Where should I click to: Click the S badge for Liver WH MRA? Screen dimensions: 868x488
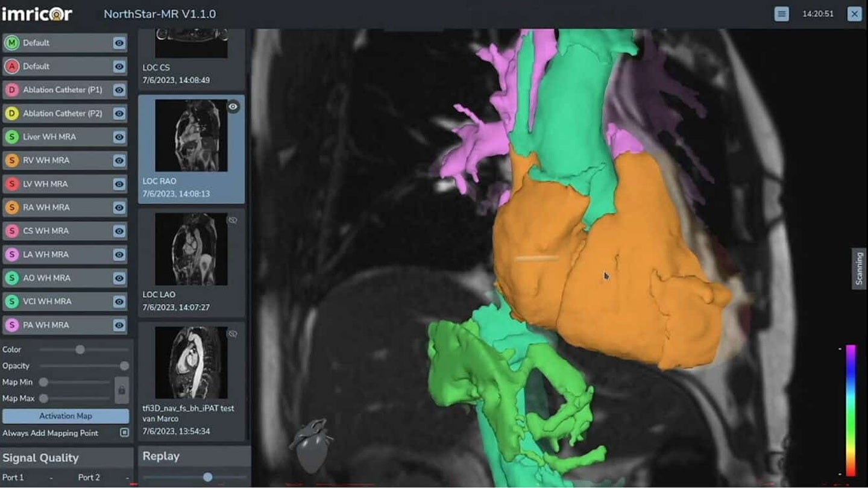[11, 137]
